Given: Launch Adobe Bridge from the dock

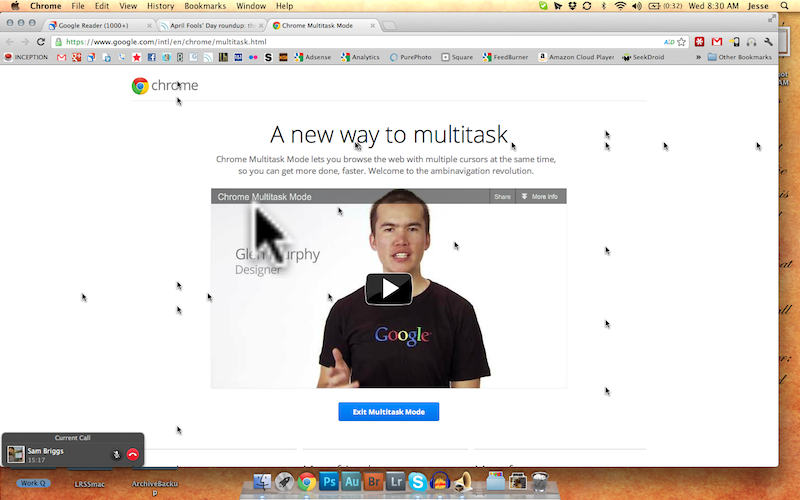Looking at the screenshot, I should (373, 482).
